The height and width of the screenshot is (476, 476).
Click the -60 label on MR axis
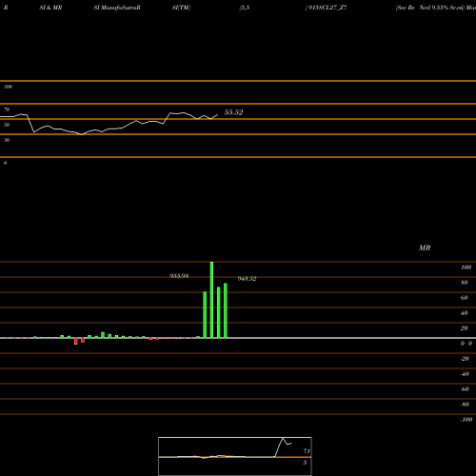pos(465,389)
